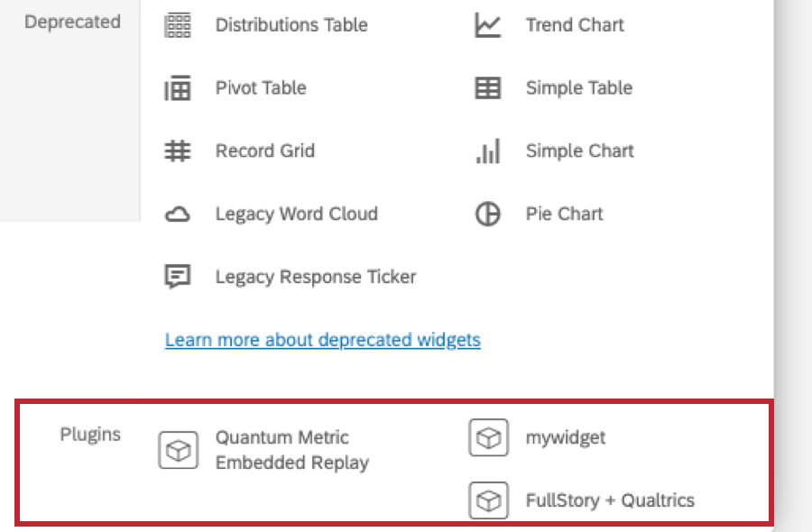812x532 pixels.
Task: Select the Pie Chart icon
Action: tap(487, 214)
